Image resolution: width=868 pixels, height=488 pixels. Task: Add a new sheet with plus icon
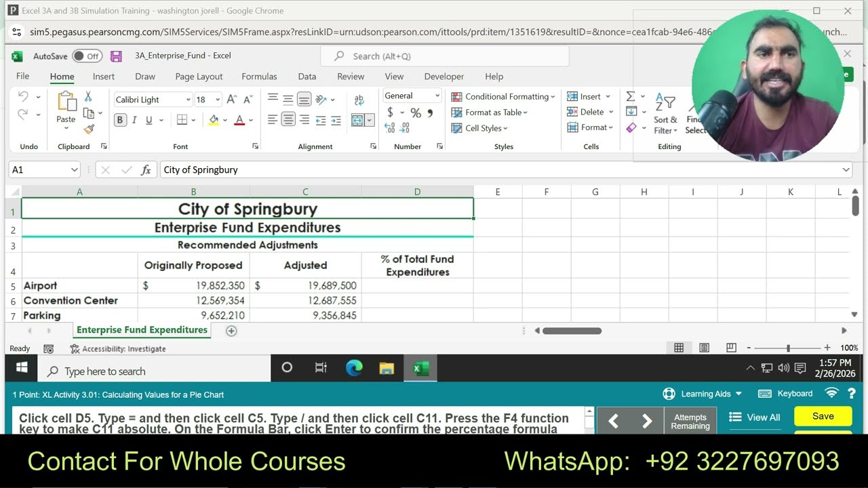[x=231, y=331]
